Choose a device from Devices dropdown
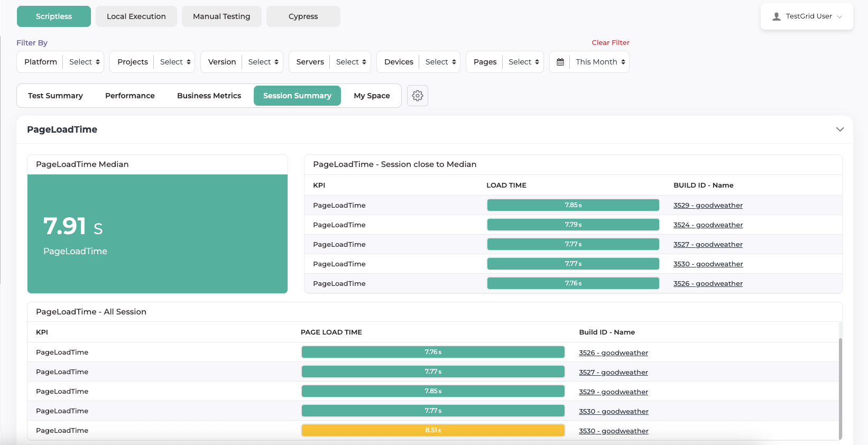The image size is (868, 445). coord(440,62)
